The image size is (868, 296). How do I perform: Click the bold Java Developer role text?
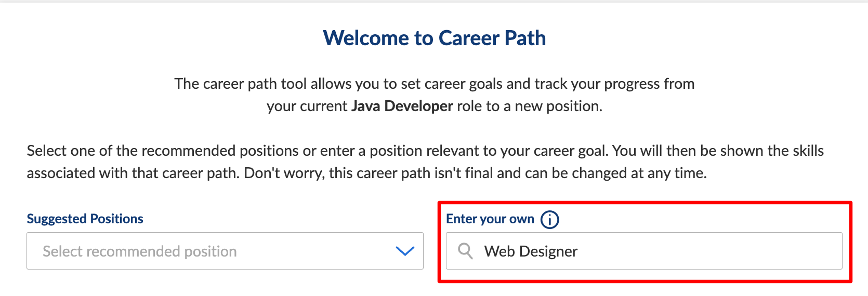click(402, 106)
